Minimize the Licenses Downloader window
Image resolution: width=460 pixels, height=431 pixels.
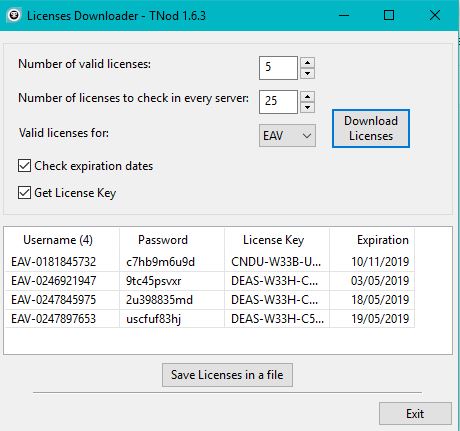click(x=344, y=15)
